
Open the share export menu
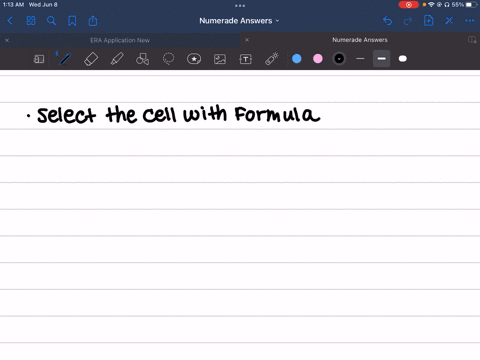point(93,21)
